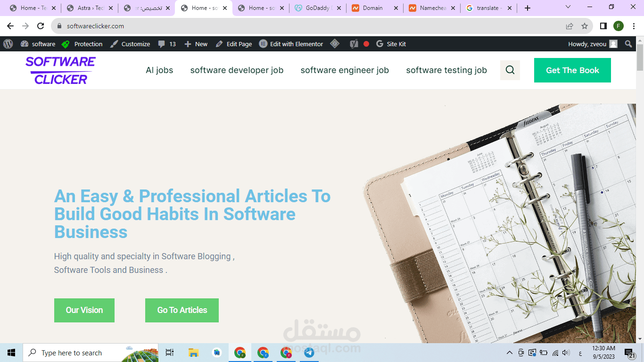Click the Go To Articles button
Viewport: 644px width, 362px height.
click(182, 310)
